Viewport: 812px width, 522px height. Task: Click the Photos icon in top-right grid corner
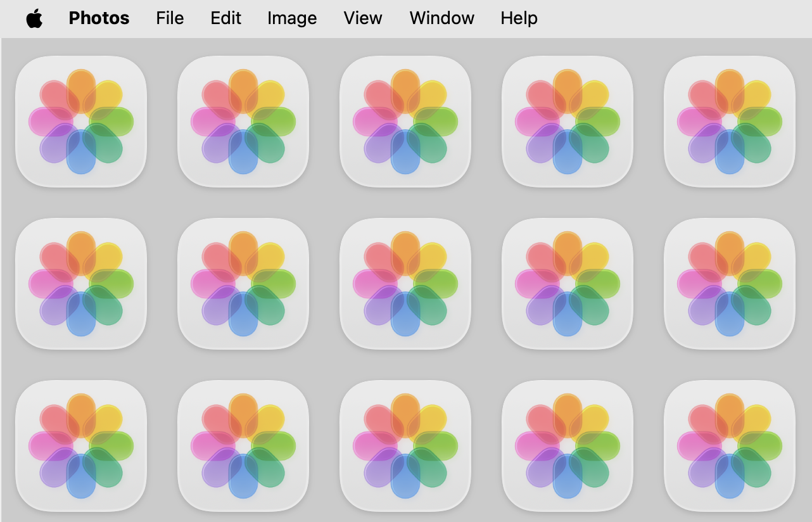point(730,121)
